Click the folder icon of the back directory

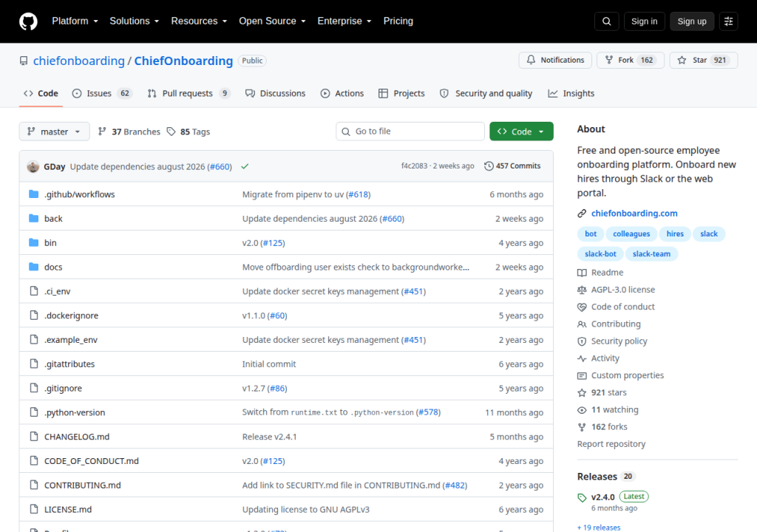(34, 218)
